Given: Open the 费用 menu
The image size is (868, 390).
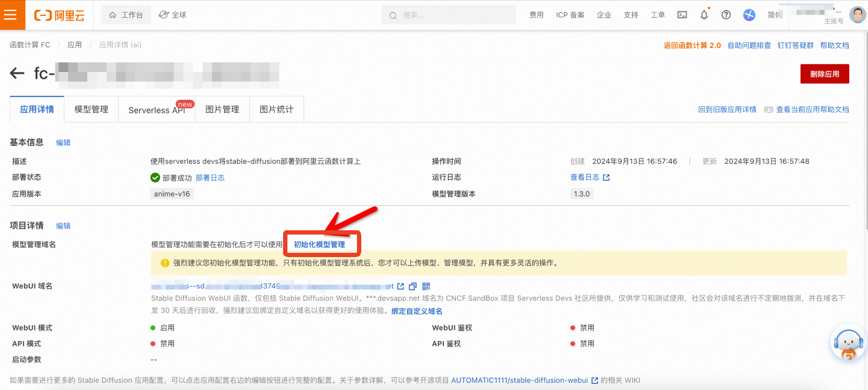Looking at the screenshot, I should (x=536, y=15).
